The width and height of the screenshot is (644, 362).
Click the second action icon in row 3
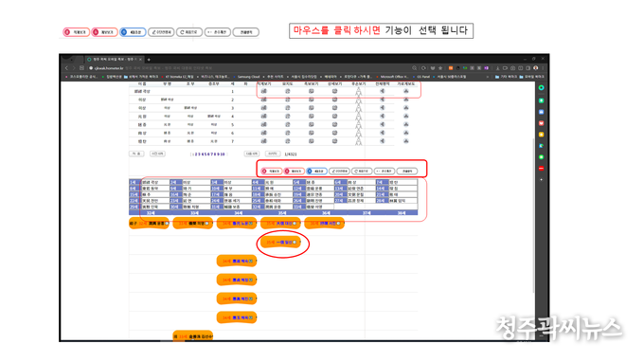click(288, 108)
